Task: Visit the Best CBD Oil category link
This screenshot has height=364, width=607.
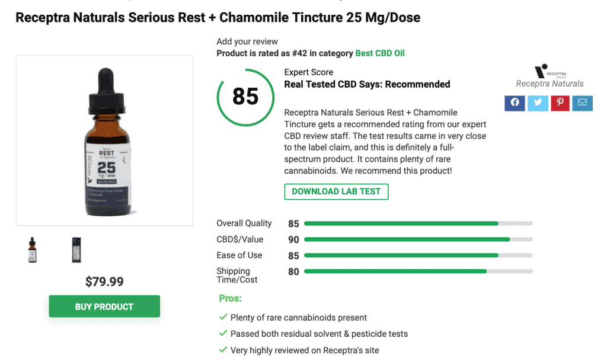Action: [380, 53]
